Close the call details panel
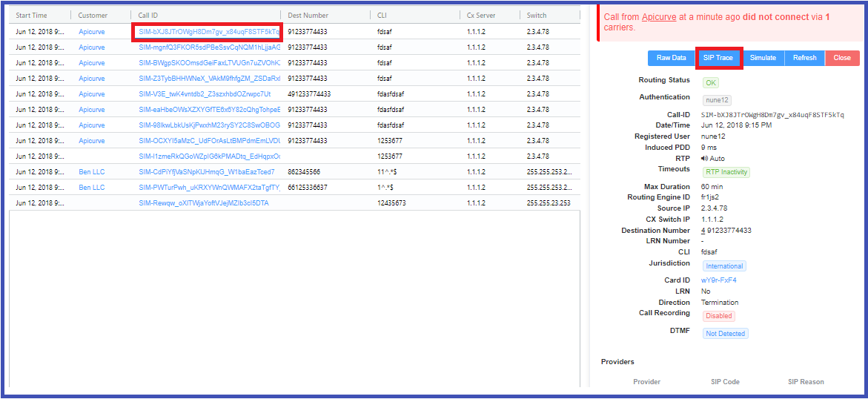Viewport: 868px width, 402px height. (842, 58)
